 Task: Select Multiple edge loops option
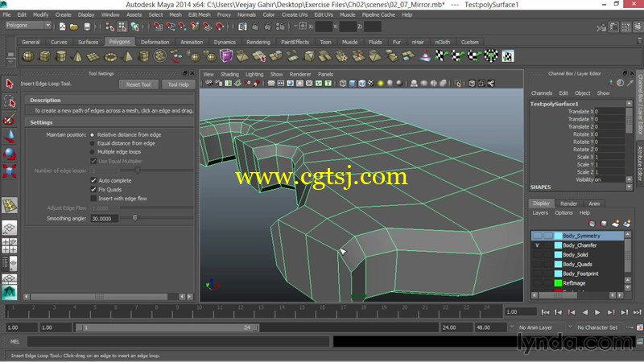92,152
